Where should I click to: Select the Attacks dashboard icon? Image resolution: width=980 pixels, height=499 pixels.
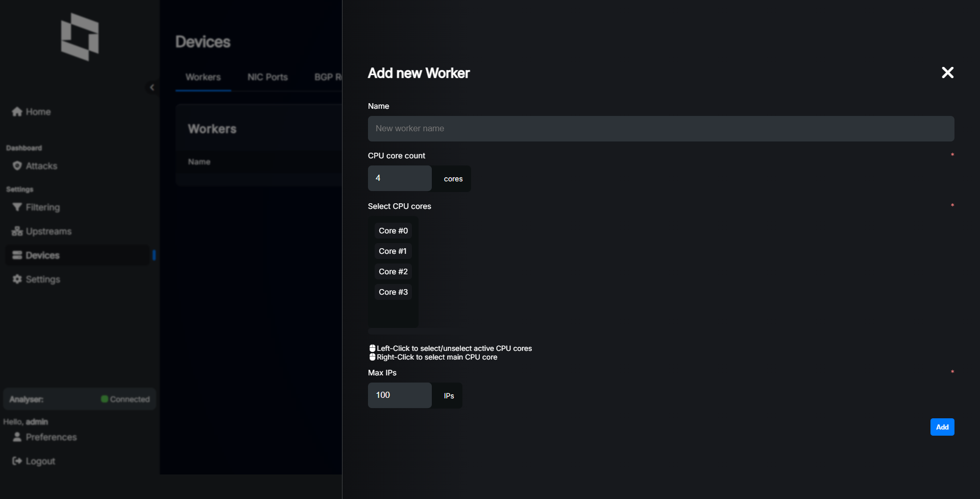coord(17,165)
